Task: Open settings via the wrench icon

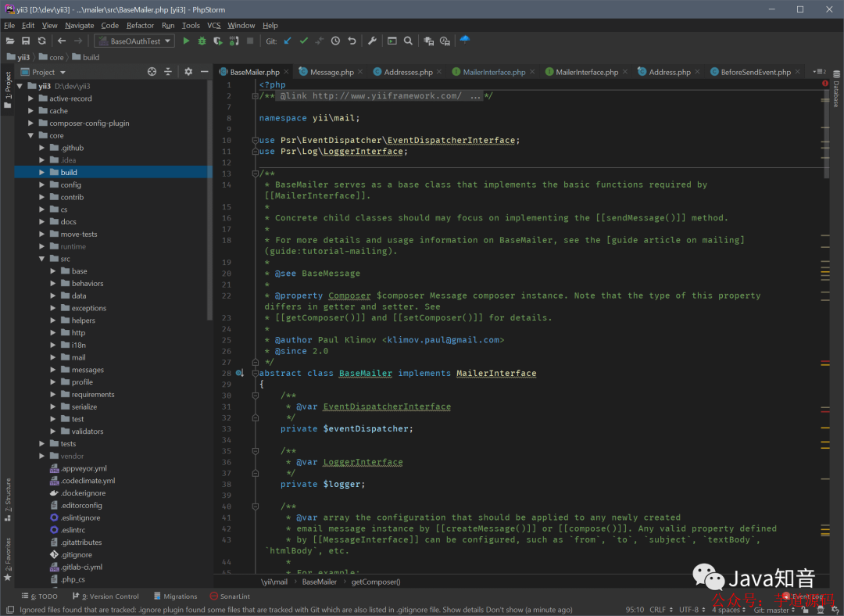Action: pos(372,41)
